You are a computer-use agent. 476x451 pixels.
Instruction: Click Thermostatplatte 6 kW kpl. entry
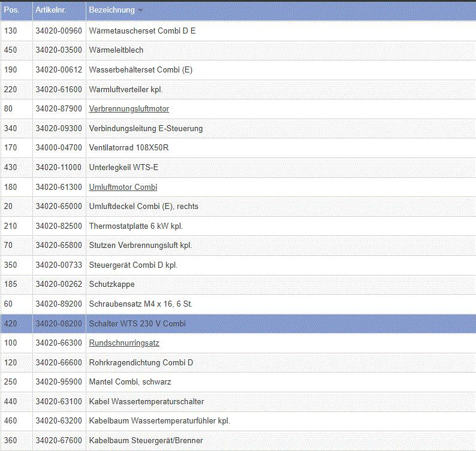[135, 226]
